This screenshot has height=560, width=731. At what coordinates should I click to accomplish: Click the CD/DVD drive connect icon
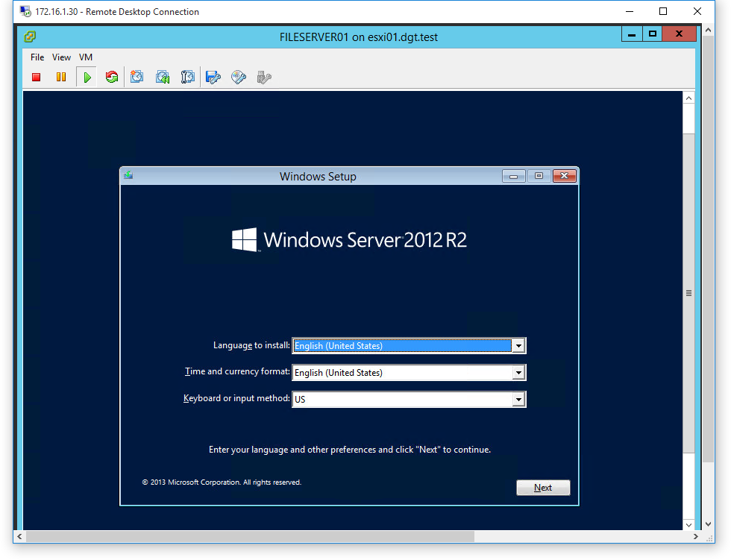coord(239,77)
